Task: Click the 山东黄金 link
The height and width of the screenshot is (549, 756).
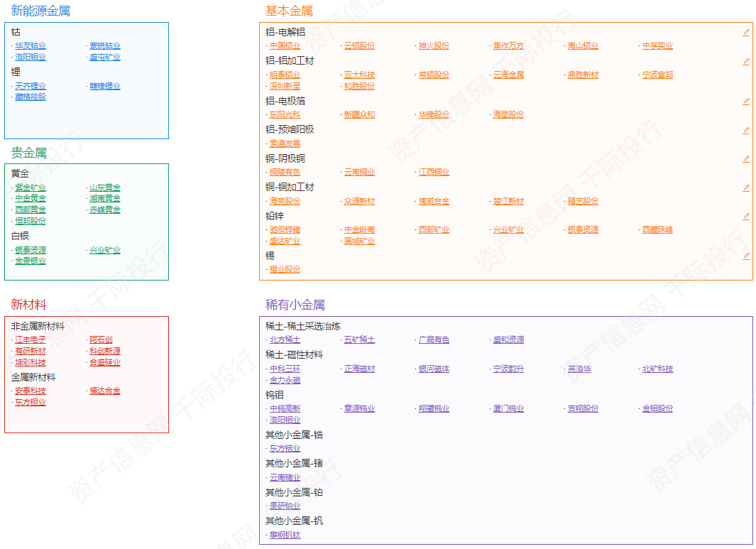Action: point(105,187)
